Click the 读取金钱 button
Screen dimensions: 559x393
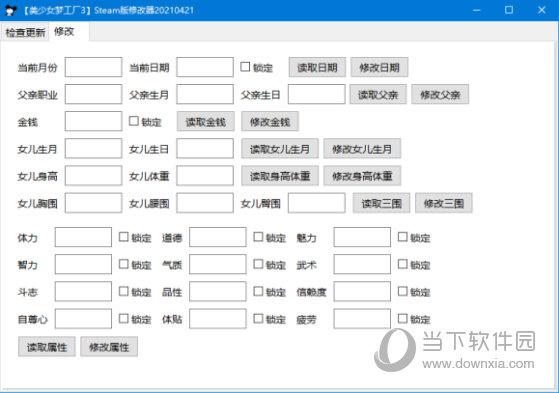tap(206, 121)
